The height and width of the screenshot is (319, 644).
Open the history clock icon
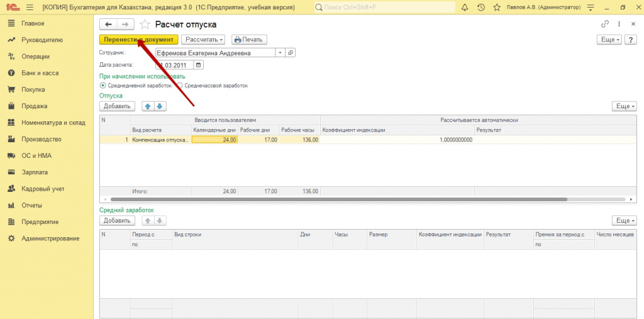[x=481, y=7]
